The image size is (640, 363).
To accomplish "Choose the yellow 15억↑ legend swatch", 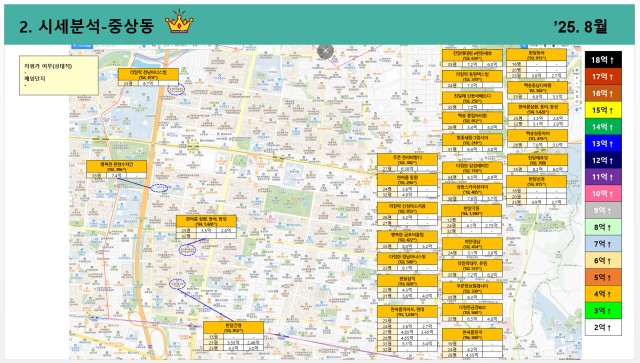I will pyautogui.click(x=603, y=110).
